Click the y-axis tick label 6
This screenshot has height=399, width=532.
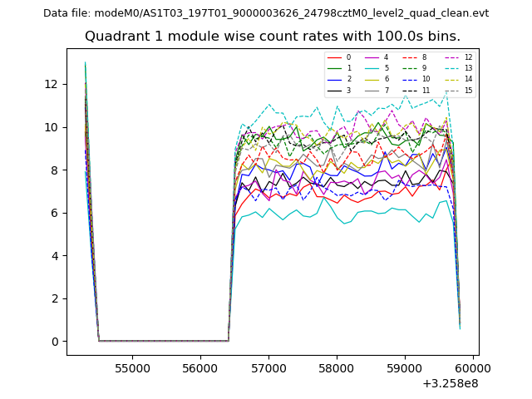(x=54, y=213)
